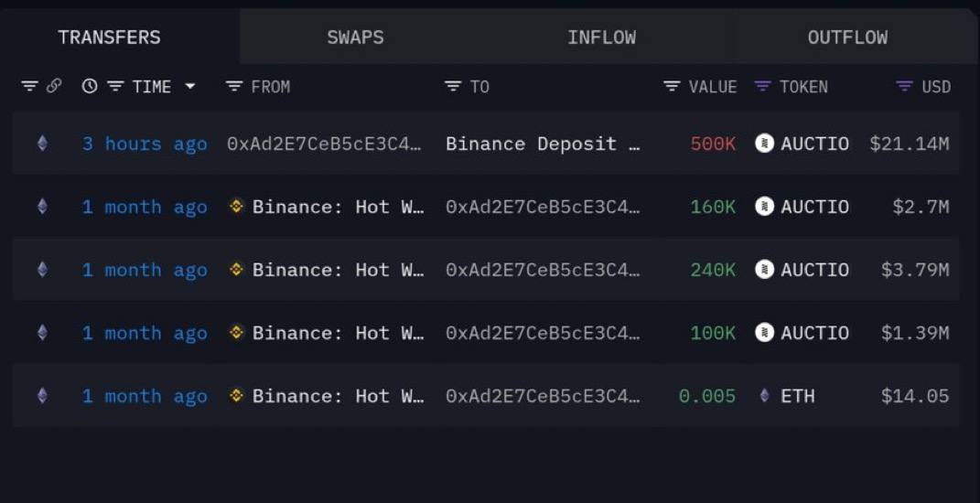Switch to the INFLOW tab
980x503 pixels.
[601, 37]
